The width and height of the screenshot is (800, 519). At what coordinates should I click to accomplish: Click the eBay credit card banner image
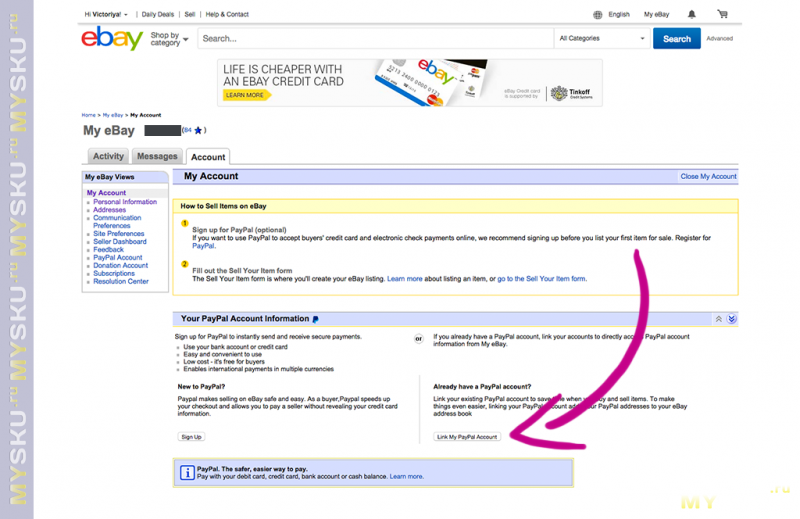pyautogui.click(x=410, y=83)
